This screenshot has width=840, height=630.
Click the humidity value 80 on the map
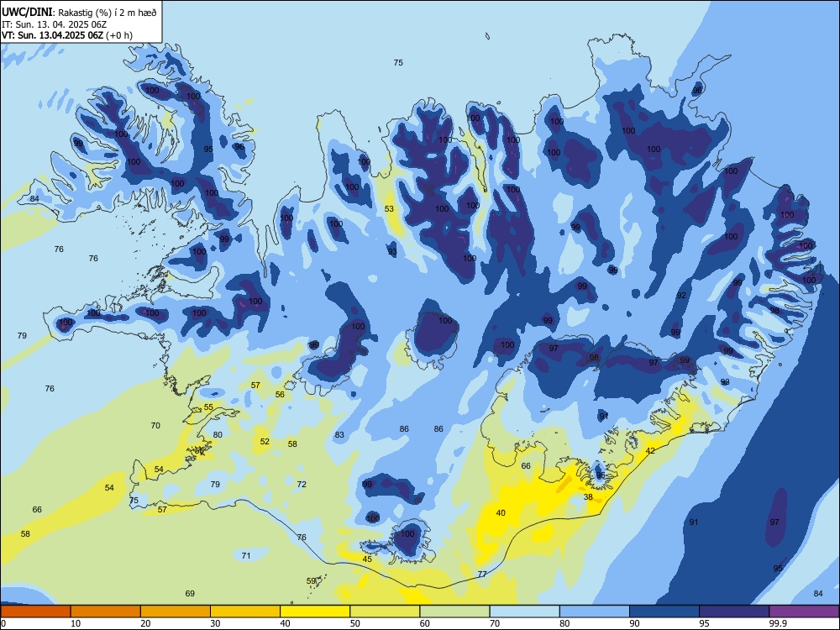[x=218, y=435]
